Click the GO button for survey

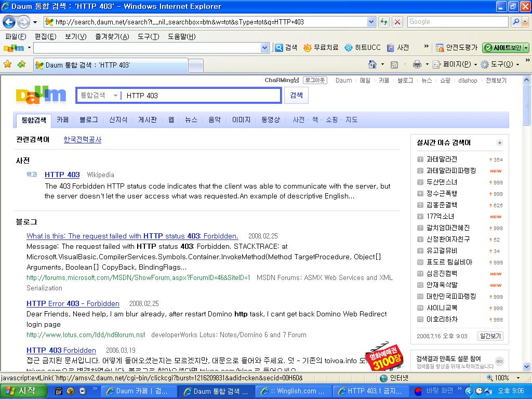[x=499, y=361]
